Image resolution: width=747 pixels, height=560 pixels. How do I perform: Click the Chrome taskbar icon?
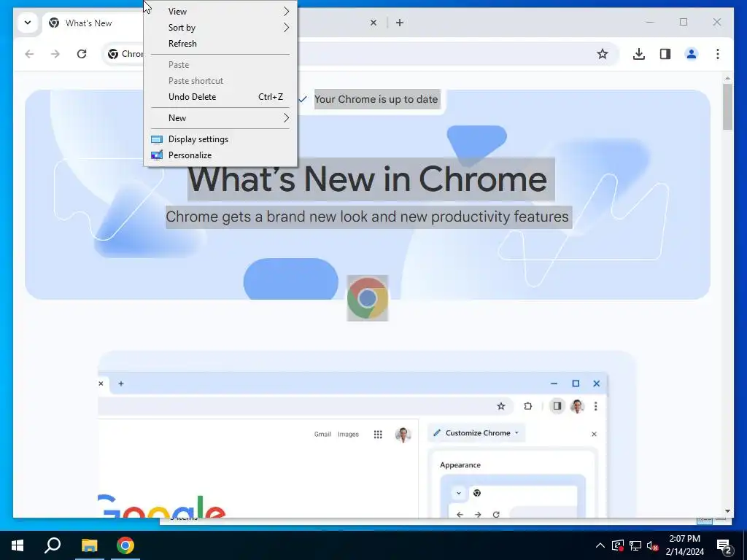click(x=125, y=545)
